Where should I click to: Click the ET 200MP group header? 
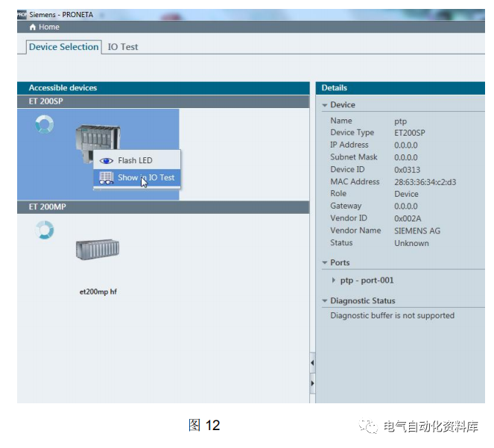[163, 207]
